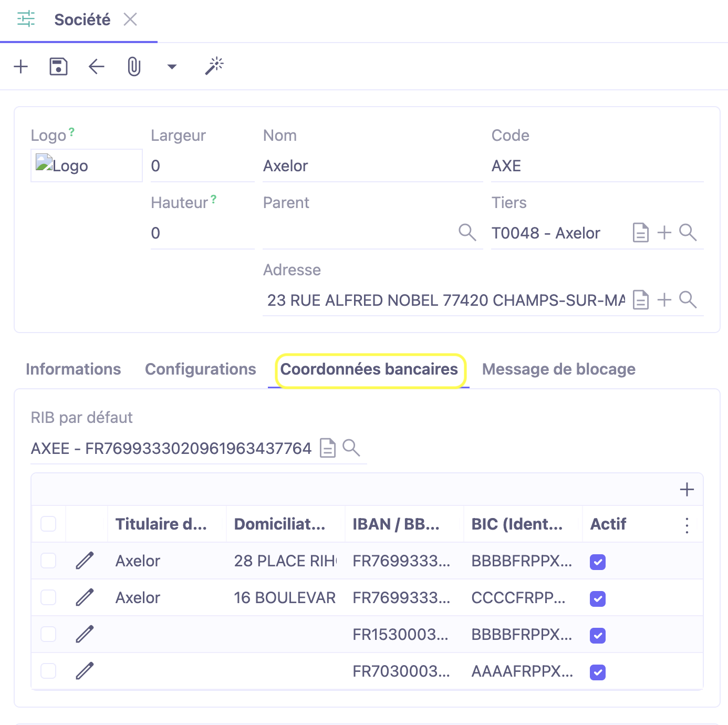Click the Nom field containing Axelor
The height and width of the screenshot is (725, 728).
pos(372,166)
